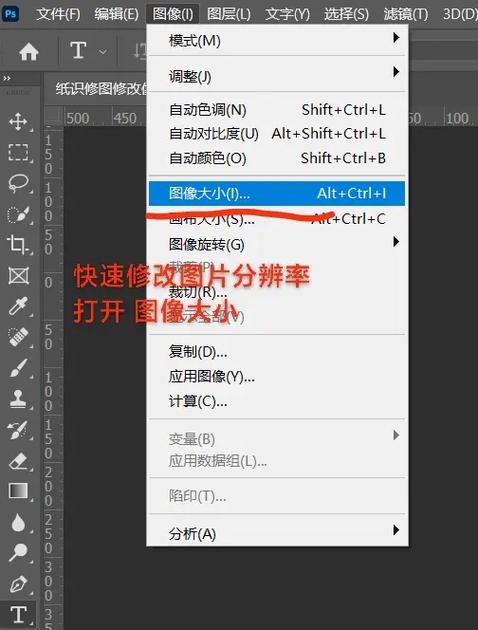
Task: Open the 图层(L) menu
Action: click(229, 14)
